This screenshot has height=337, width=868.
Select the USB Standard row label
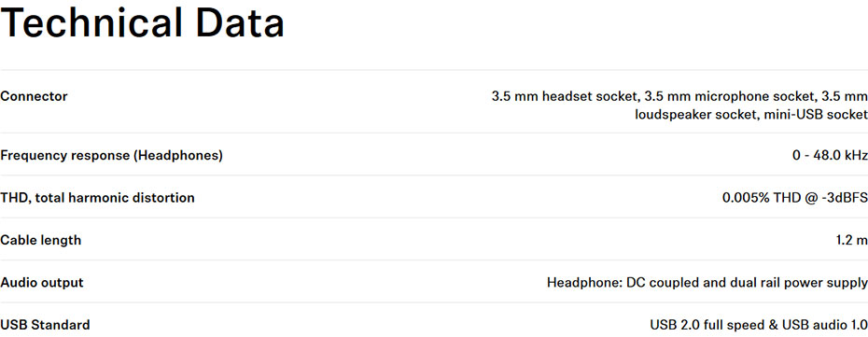[45, 325]
